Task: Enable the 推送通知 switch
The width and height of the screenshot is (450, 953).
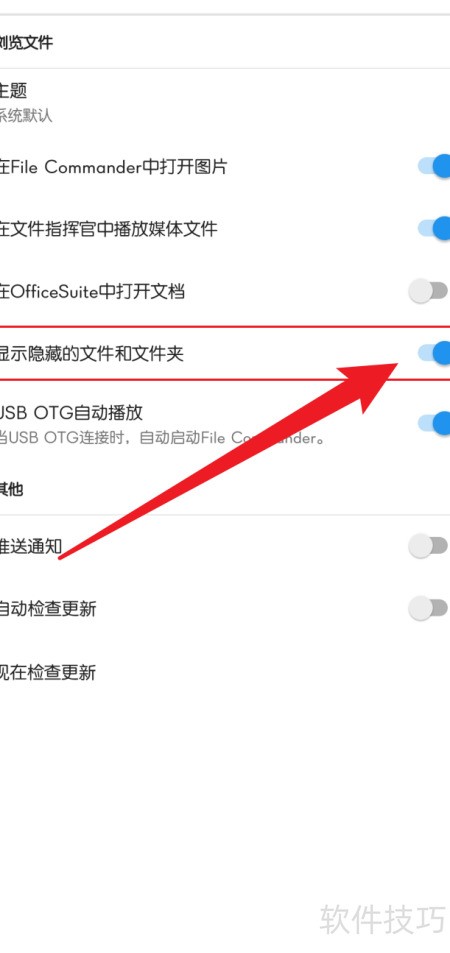Action: tap(428, 546)
